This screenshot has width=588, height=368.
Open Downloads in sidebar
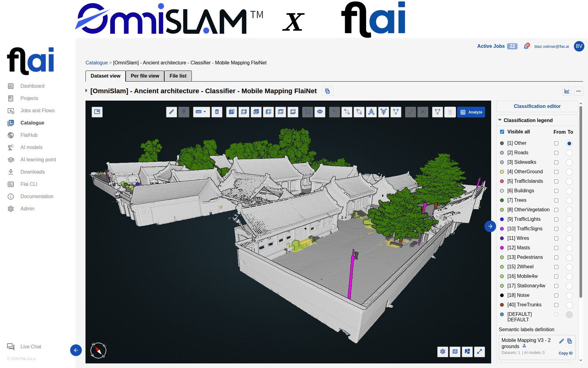pyautogui.click(x=32, y=172)
